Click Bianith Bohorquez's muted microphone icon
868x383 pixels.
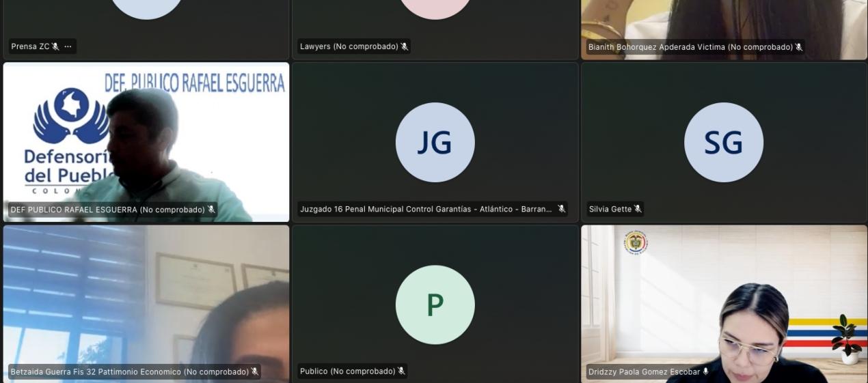click(x=798, y=47)
